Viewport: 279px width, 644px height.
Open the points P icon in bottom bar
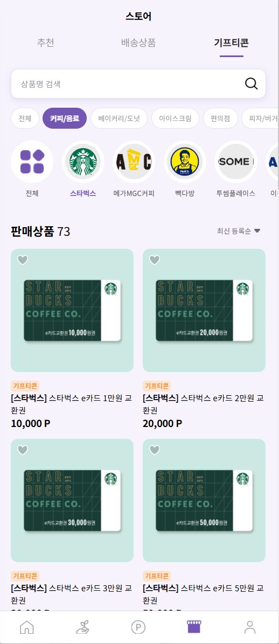click(x=138, y=627)
